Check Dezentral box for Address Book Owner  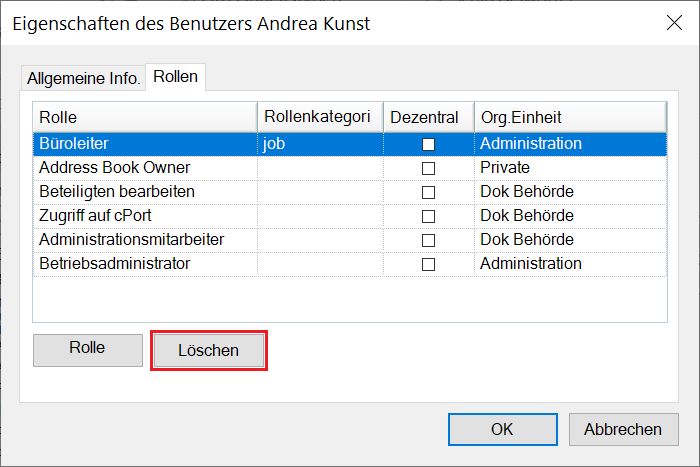click(428, 168)
